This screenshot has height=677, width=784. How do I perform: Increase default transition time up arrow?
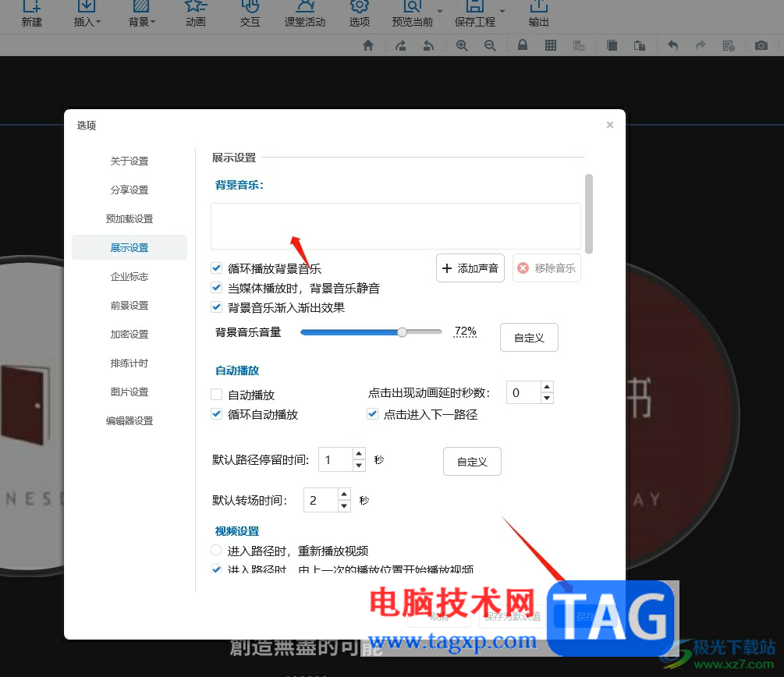(344, 494)
